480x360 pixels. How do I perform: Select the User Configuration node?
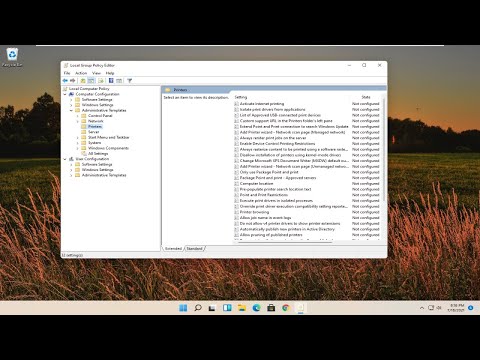point(92,159)
